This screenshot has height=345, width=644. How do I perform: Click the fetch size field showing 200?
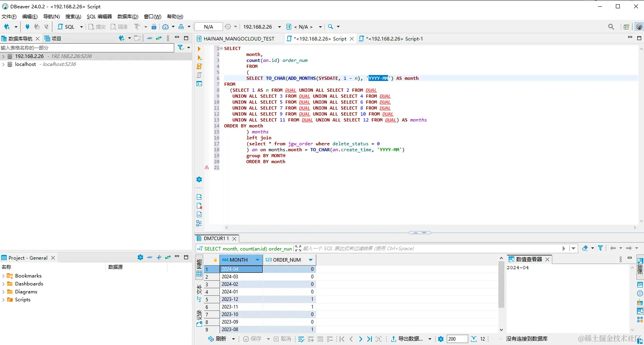[x=457, y=339]
